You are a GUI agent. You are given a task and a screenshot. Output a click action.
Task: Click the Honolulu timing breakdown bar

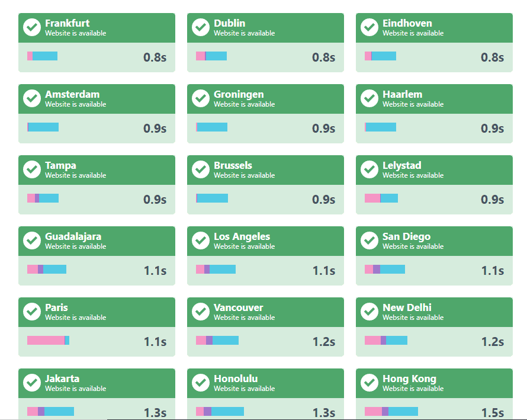(x=220, y=412)
